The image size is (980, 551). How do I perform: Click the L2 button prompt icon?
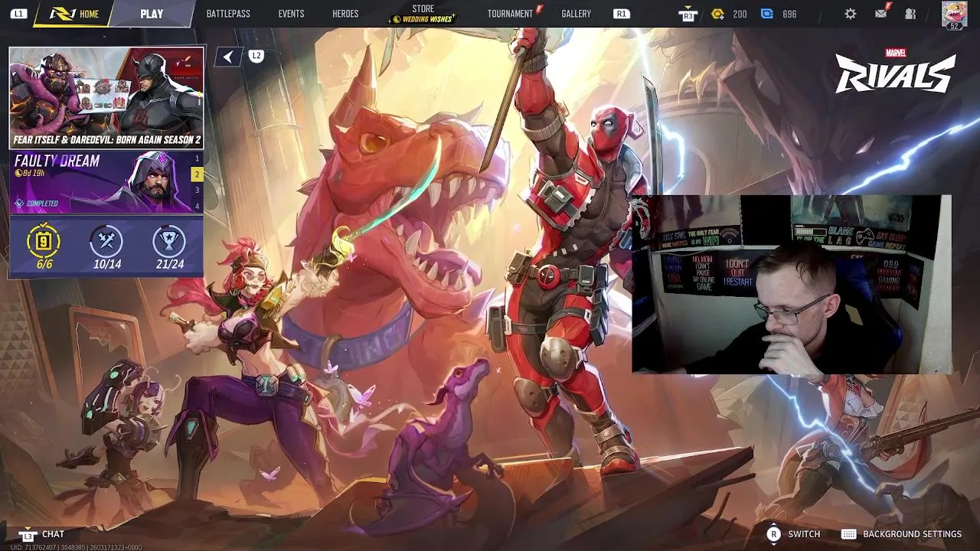[256, 56]
